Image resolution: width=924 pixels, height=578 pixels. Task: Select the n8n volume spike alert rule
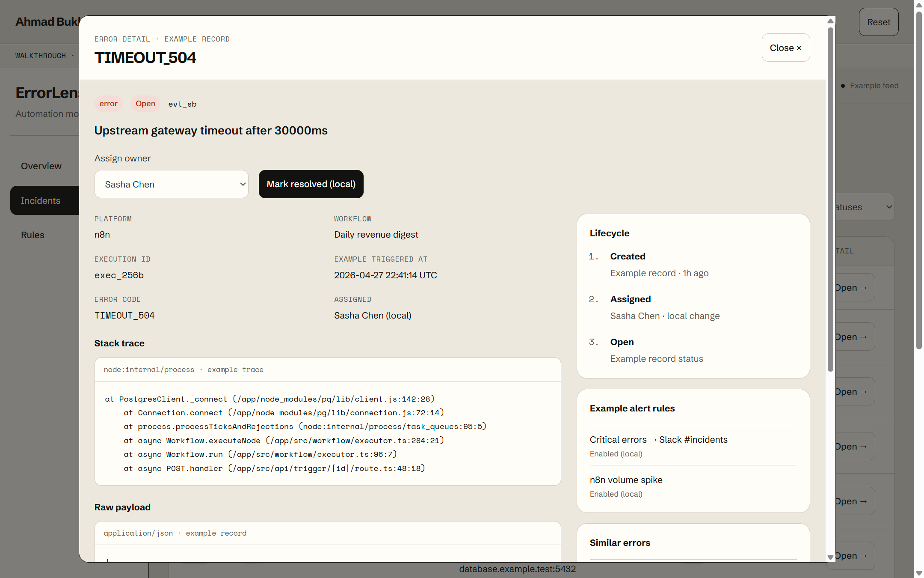tap(693, 486)
